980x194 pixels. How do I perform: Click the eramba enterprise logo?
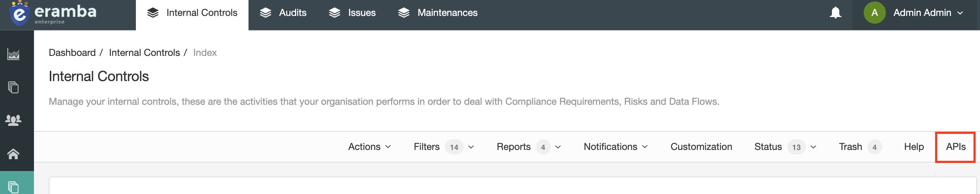point(53,13)
